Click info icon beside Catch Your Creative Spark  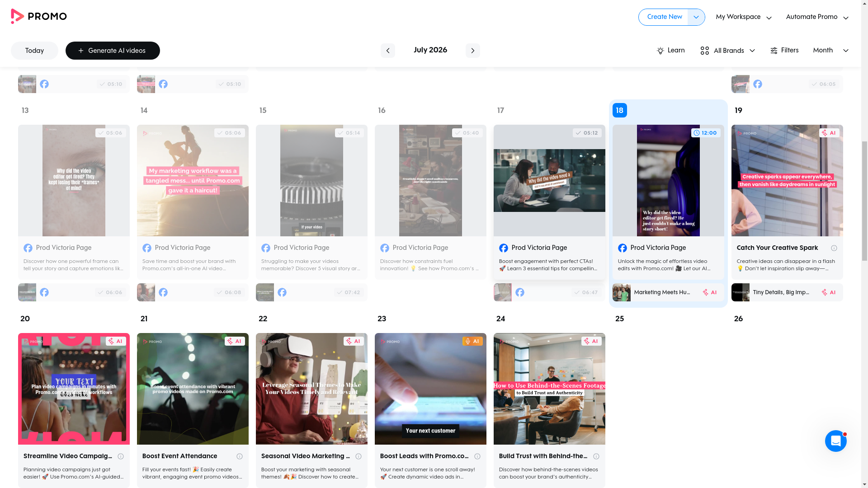pyautogui.click(x=834, y=248)
